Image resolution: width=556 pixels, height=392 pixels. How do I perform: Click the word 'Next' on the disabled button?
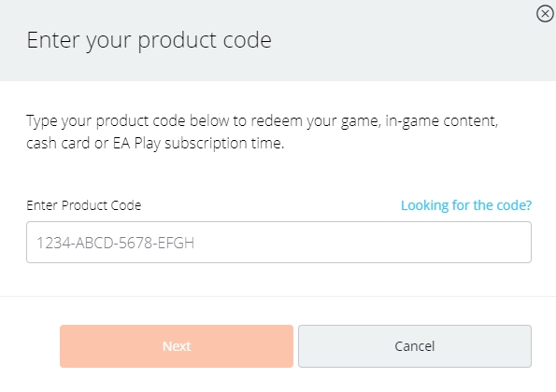point(177,346)
